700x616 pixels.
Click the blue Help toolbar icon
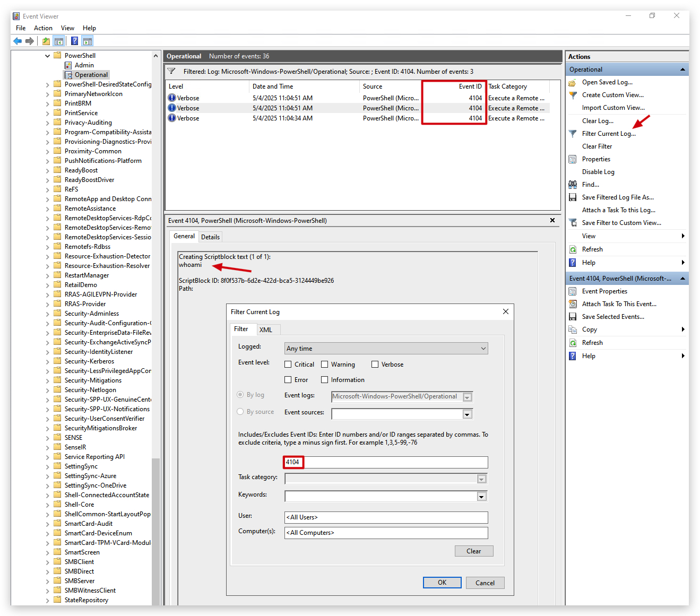coord(74,41)
